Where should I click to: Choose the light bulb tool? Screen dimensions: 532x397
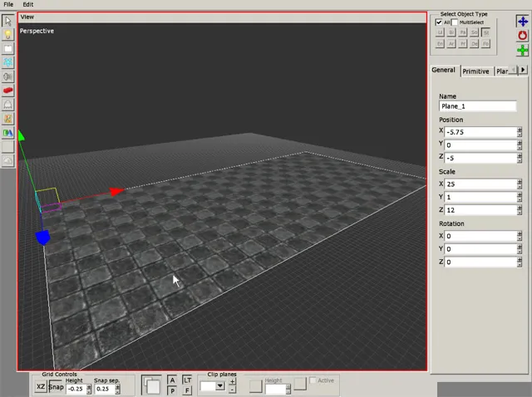point(7,34)
